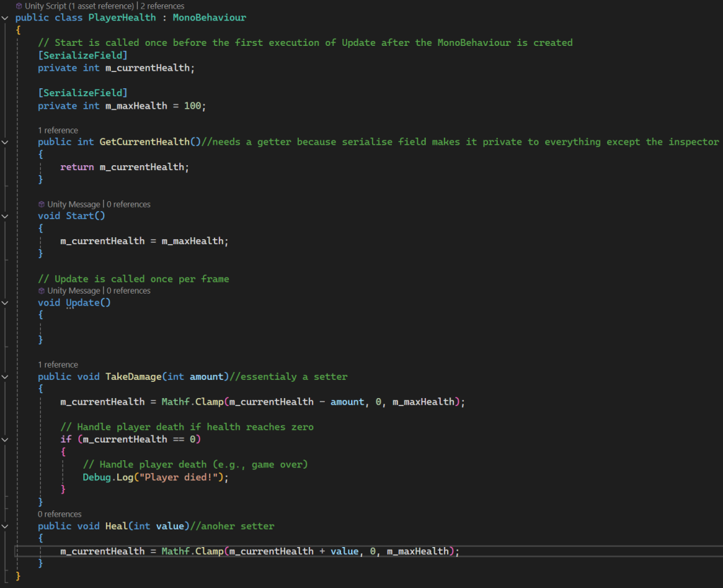Click Clamp in the Heal method body
The width and height of the screenshot is (723, 588).
coord(209,551)
